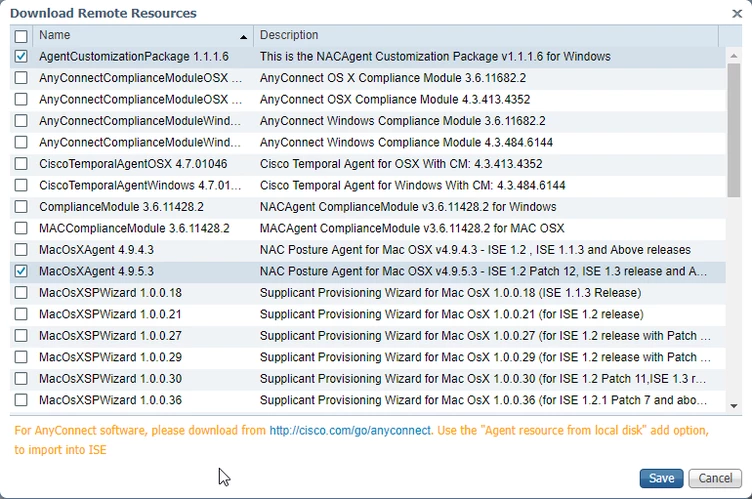Check box for AnyConnect OSX Compliance Module 4.3.413.4352
752x499 pixels.
pyautogui.click(x=21, y=99)
